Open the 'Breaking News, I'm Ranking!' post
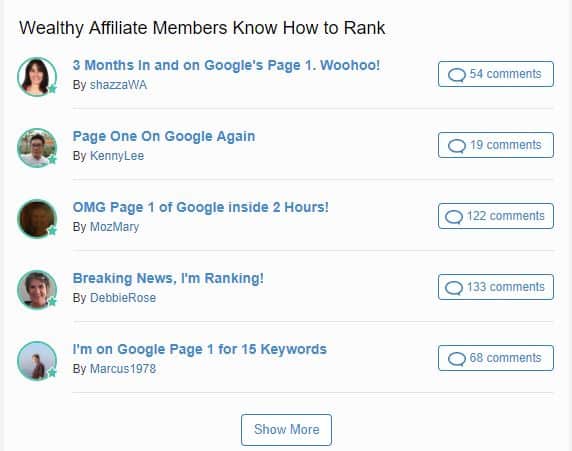 point(168,278)
